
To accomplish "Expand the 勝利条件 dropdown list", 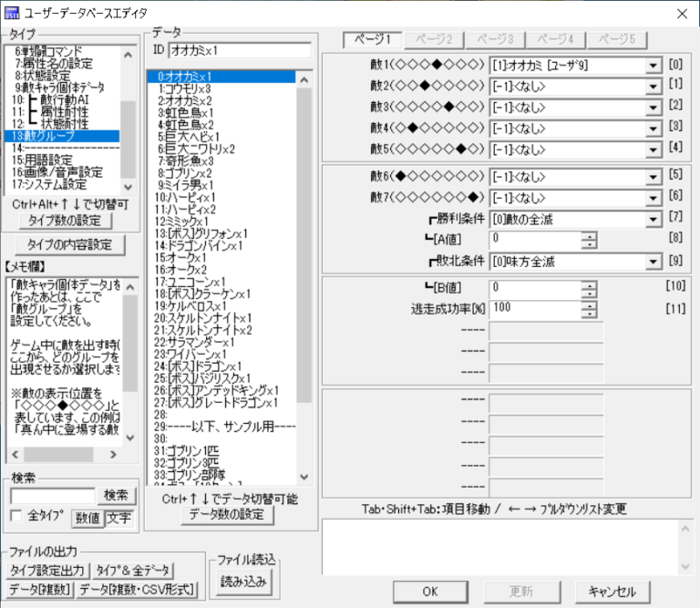I will 653,219.
